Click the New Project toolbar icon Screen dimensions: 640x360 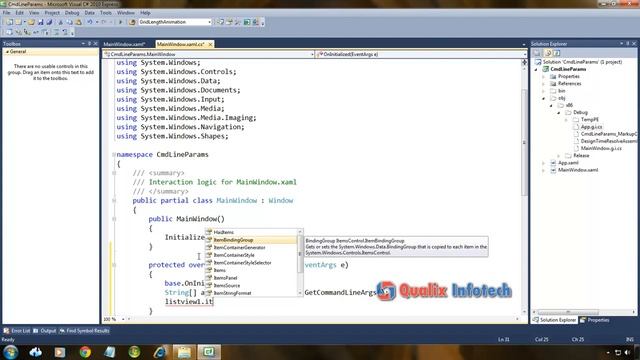(x=9, y=22)
